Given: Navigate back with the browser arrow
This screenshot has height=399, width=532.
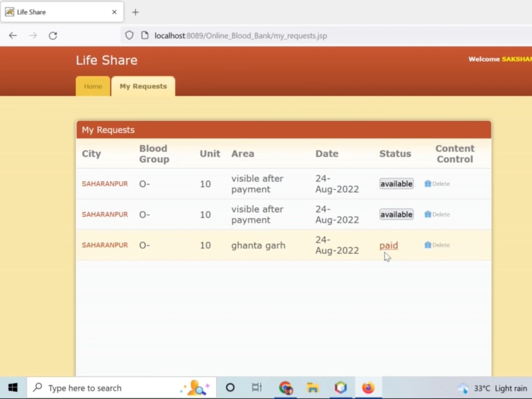Looking at the screenshot, I should coord(13,35).
